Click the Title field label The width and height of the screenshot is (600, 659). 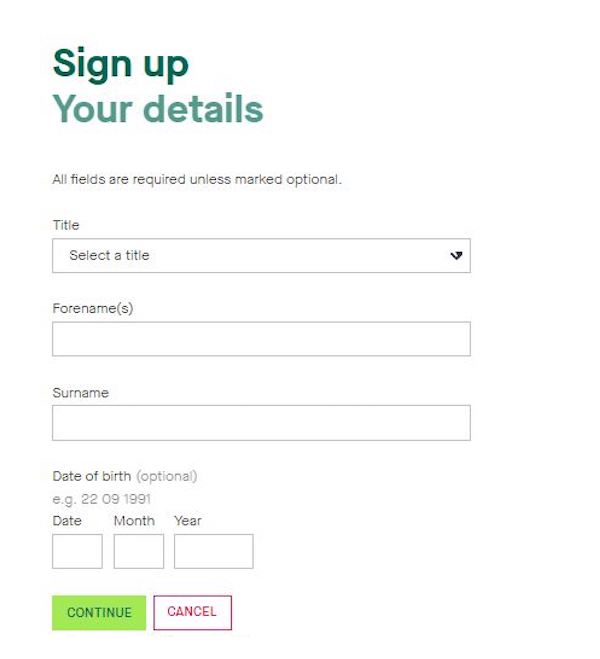coord(66,225)
